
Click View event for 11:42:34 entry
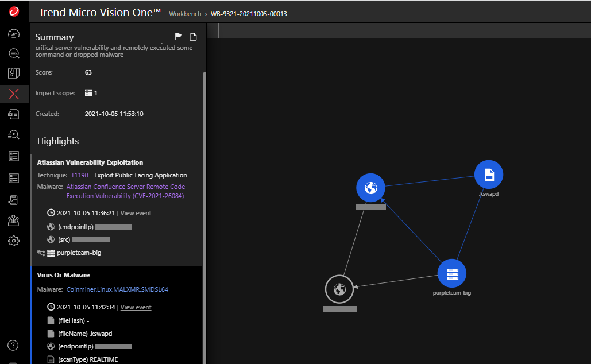point(136,307)
